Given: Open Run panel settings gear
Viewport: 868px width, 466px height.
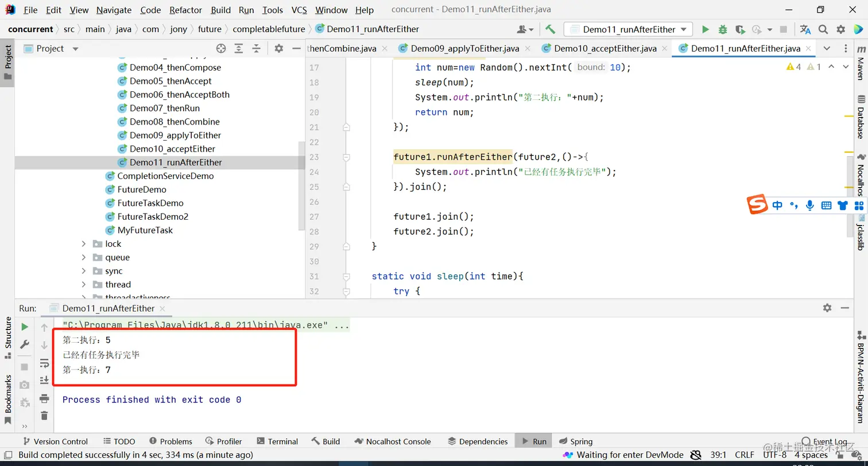Looking at the screenshot, I should 827,308.
